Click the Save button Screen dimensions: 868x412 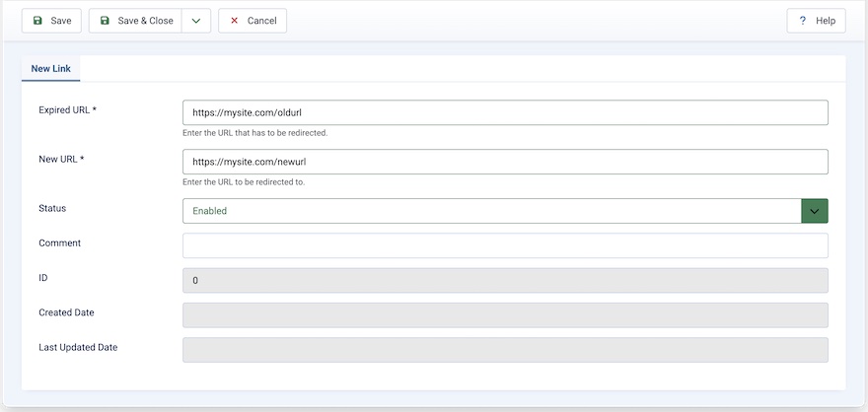click(x=51, y=21)
